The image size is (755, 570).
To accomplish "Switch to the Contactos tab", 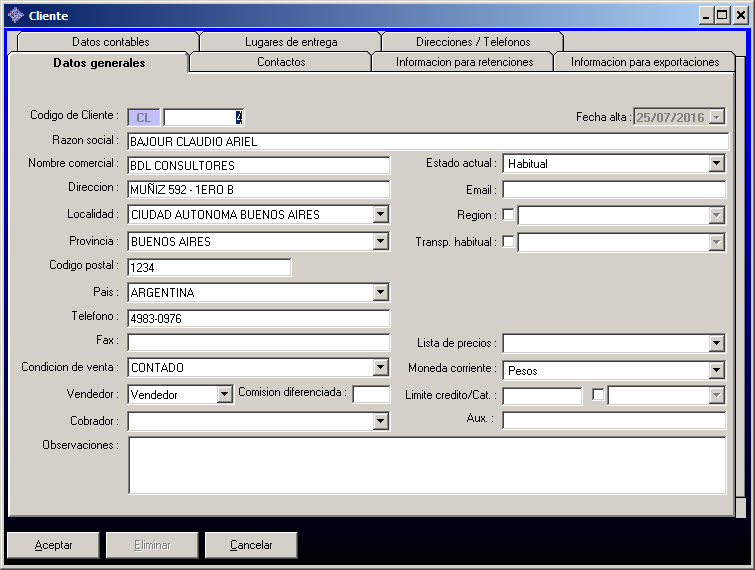I will 281,62.
